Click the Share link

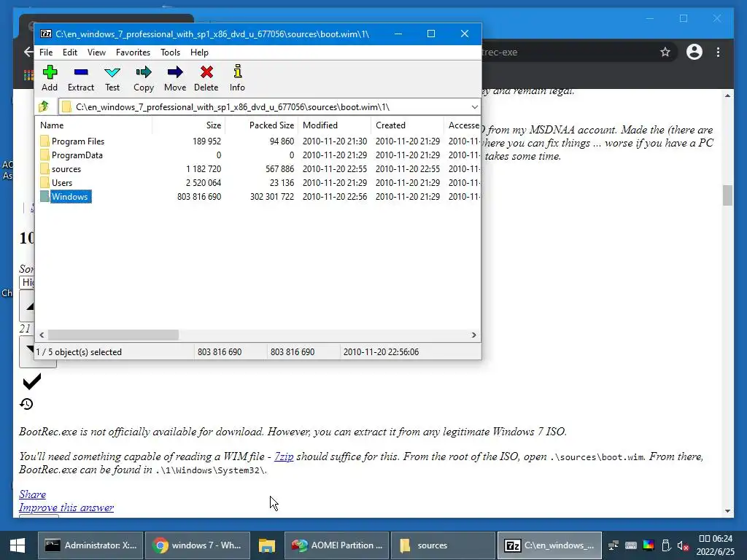click(32, 494)
